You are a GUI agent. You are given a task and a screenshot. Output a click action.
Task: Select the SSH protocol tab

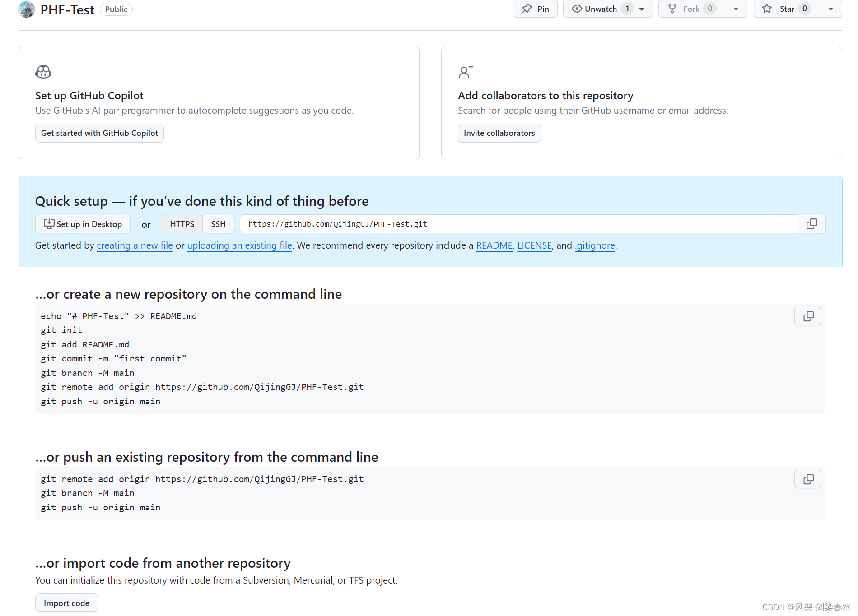218,224
